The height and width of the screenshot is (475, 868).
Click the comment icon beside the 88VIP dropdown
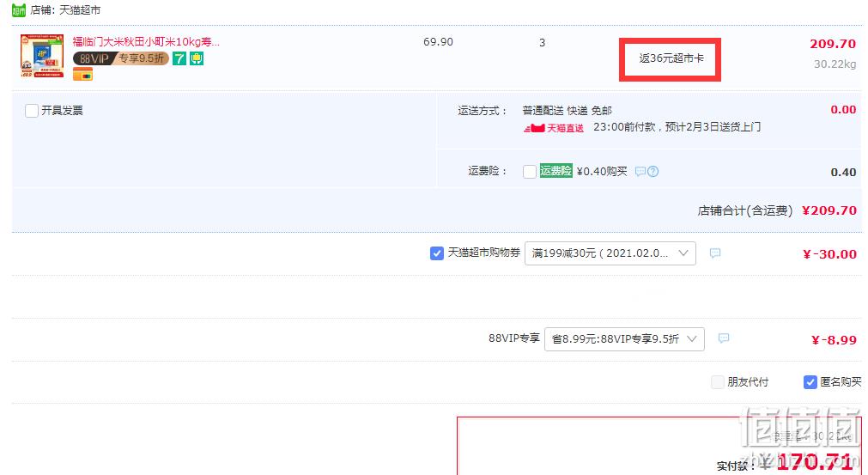click(x=724, y=338)
